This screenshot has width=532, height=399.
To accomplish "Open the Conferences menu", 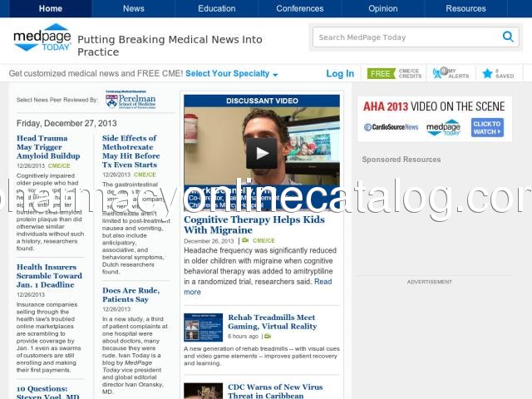I will (300, 8).
